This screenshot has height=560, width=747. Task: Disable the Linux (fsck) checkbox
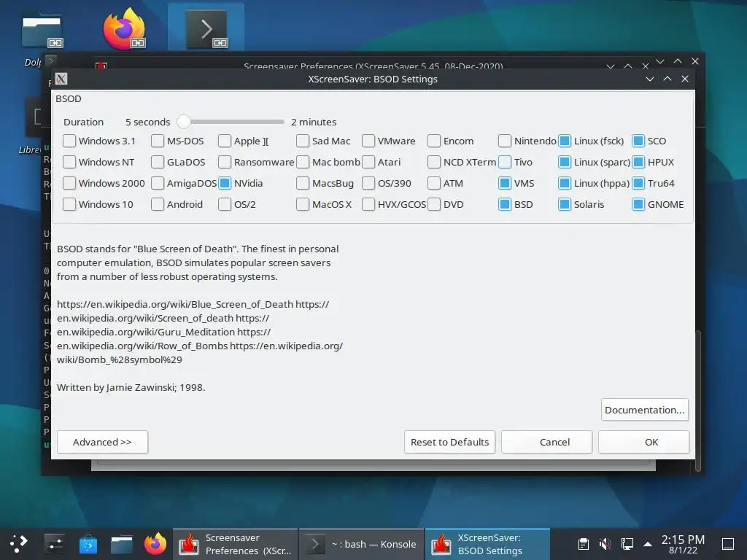(x=565, y=141)
